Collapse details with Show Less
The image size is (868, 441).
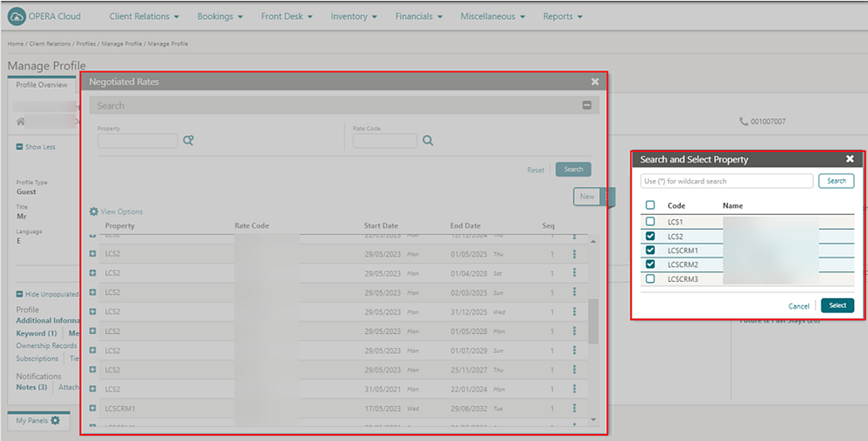coord(36,147)
